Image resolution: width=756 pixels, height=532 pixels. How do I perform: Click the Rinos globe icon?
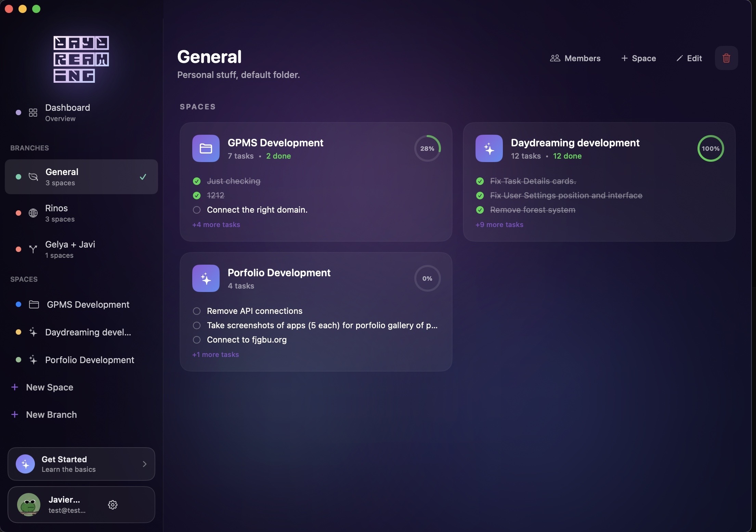pos(33,213)
